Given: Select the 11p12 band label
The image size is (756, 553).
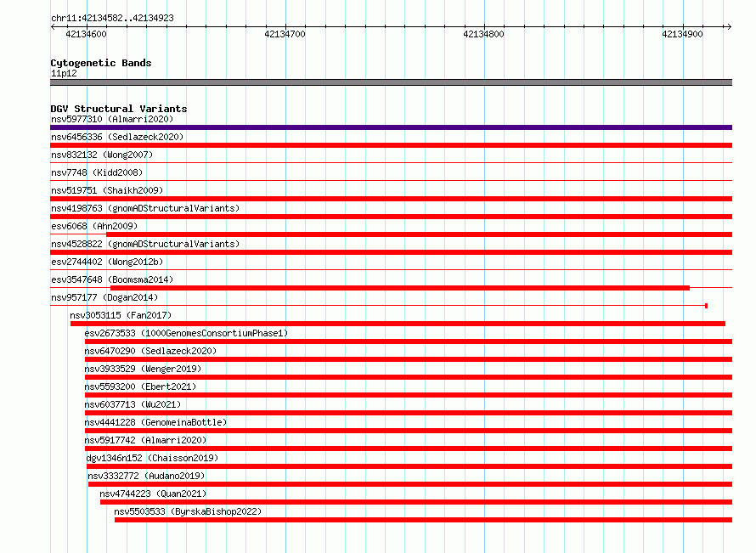Looking at the screenshot, I should tap(64, 73).
